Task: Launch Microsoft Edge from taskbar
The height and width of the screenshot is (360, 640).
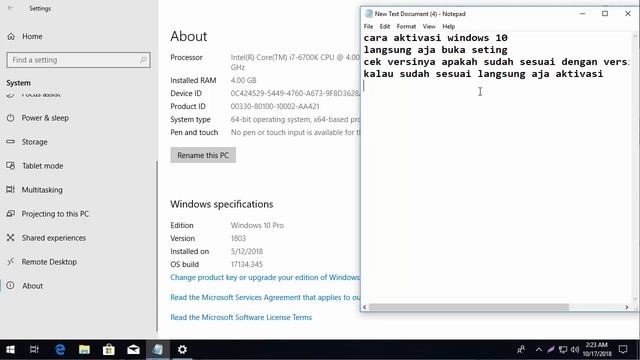Action: (60, 349)
